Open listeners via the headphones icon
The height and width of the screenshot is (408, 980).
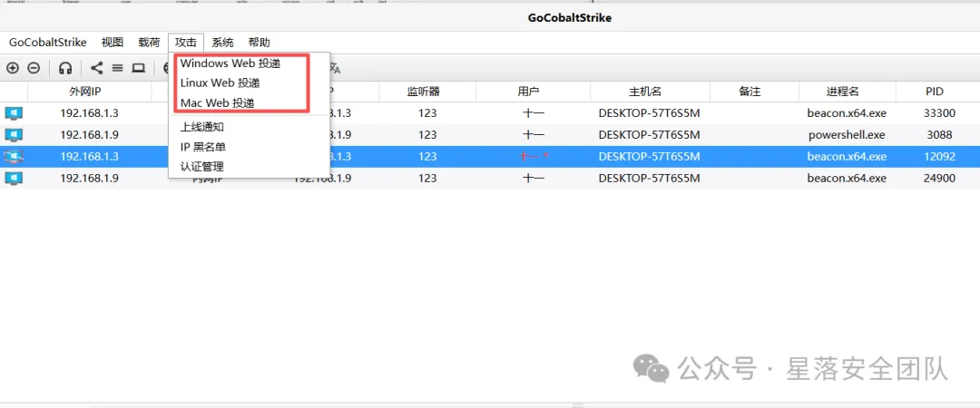(x=65, y=67)
